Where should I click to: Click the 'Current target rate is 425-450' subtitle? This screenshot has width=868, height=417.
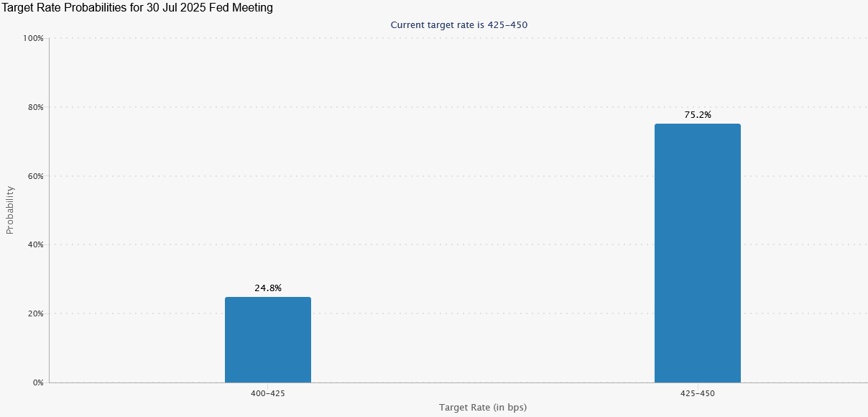click(459, 24)
